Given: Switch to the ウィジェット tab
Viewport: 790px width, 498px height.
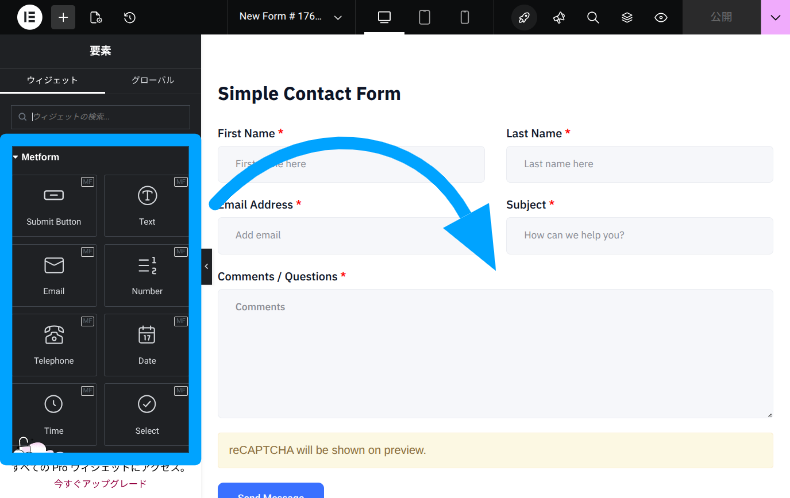Looking at the screenshot, I should click(x=52, y=80).
